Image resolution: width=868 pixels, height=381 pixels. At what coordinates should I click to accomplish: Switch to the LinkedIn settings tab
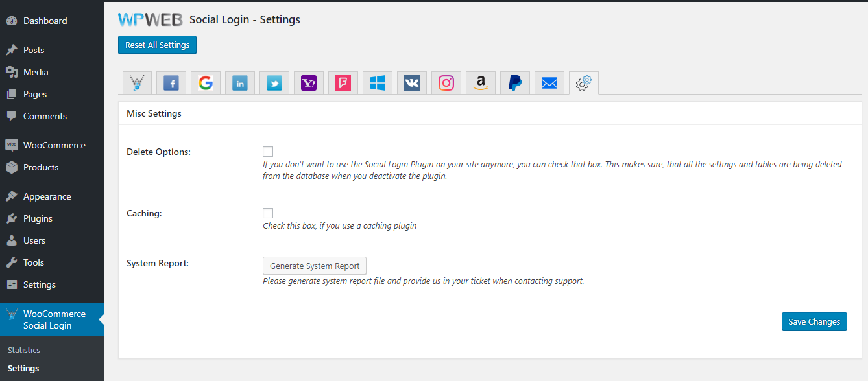pyautogui.click(x=240, y=83)
